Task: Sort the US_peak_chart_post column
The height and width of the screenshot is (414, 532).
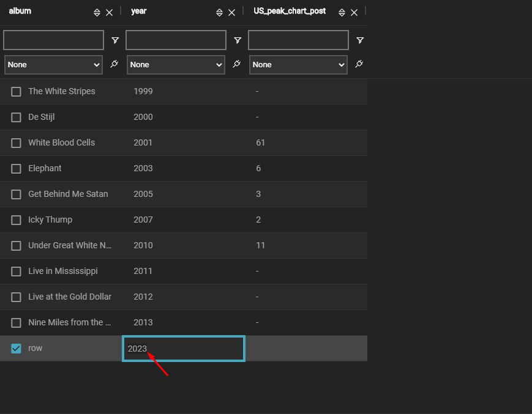Action: [x=342, y=13]
